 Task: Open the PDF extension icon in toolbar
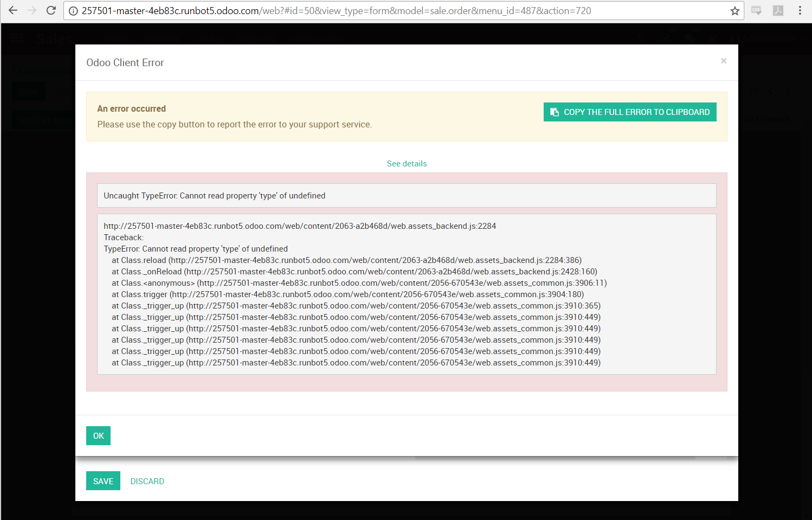pos(778,10)
